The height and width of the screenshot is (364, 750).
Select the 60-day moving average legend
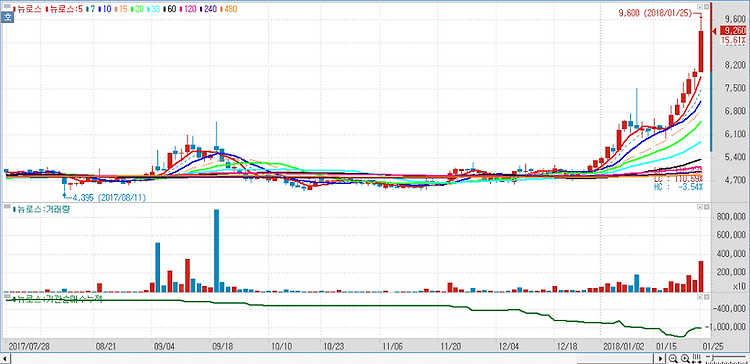pos(171,9)
